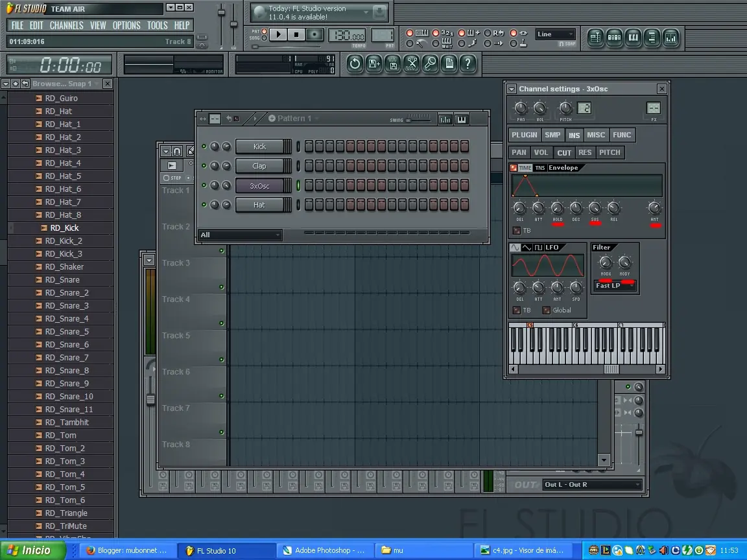Expand the news panel dropdown arrow
Image resolution: width=747 pixels, height=560 pixels.
pyautogui.click(x=366, y=12)
